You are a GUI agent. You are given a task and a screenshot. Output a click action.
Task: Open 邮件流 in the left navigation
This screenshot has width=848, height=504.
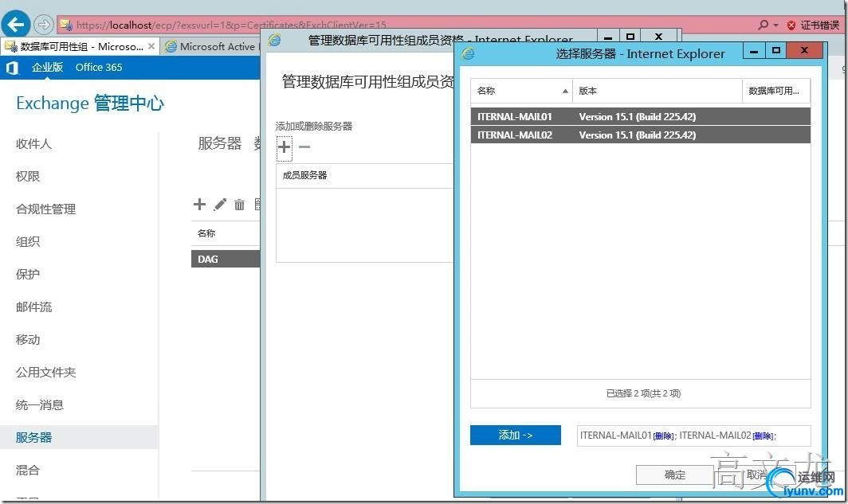tap(33, 307)
